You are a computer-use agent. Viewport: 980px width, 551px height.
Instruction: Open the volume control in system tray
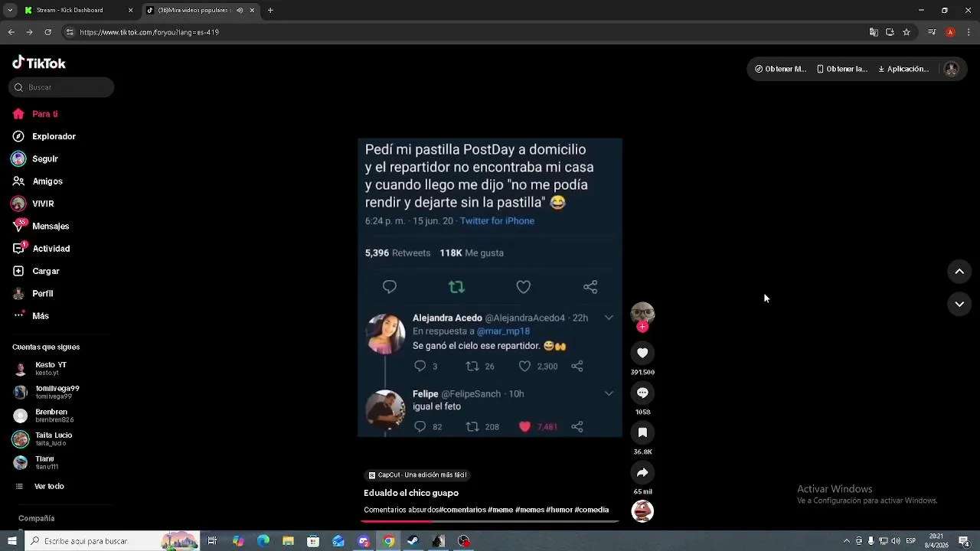tap(897, 541)
